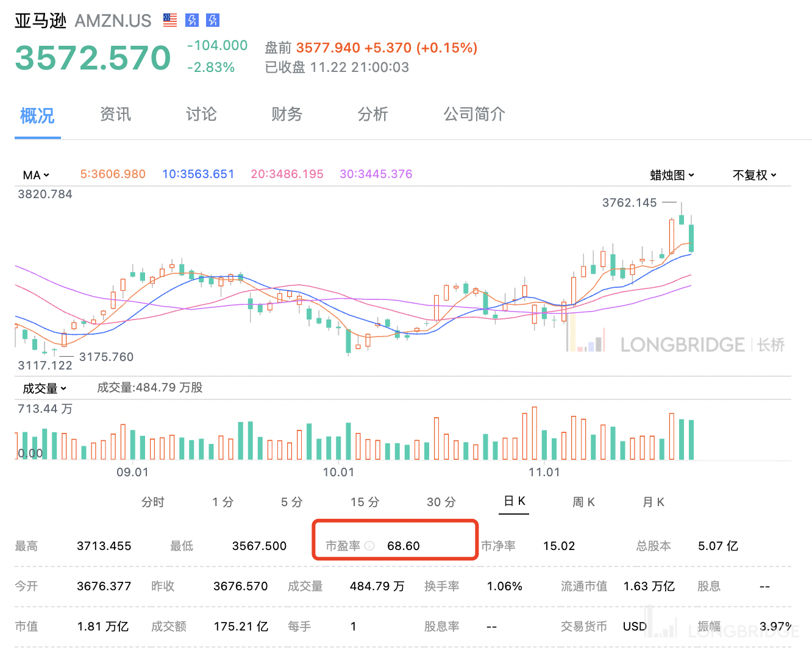Viewport: 812px width, 650px height.
Task: Open the 讨论 tab
Action: click(x=201, y=114)
